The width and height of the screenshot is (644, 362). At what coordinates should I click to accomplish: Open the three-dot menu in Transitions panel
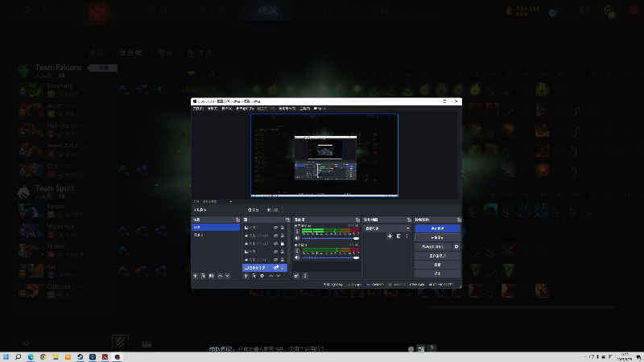coord(407,236)
